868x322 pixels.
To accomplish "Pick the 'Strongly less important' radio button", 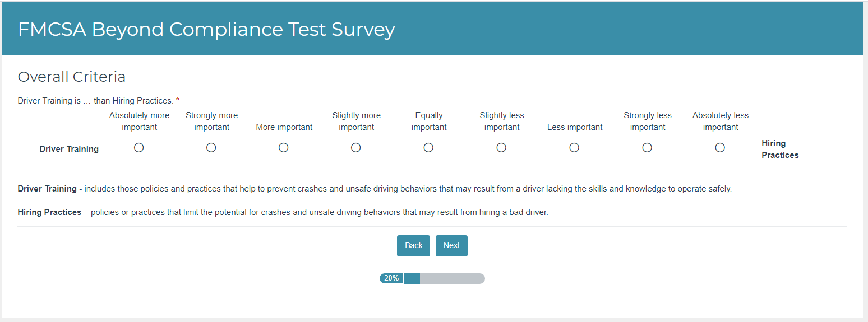I will 647,147.
